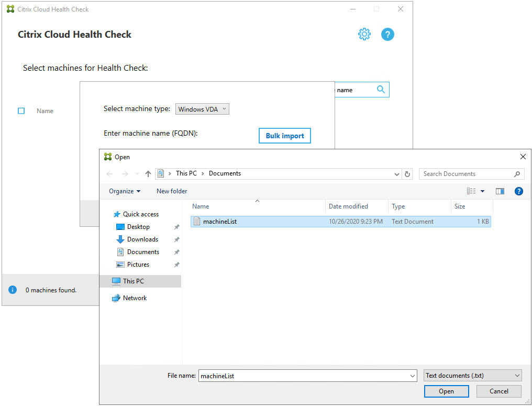
Task: Click the Bulk import button
Action: [x=285, y=136]
